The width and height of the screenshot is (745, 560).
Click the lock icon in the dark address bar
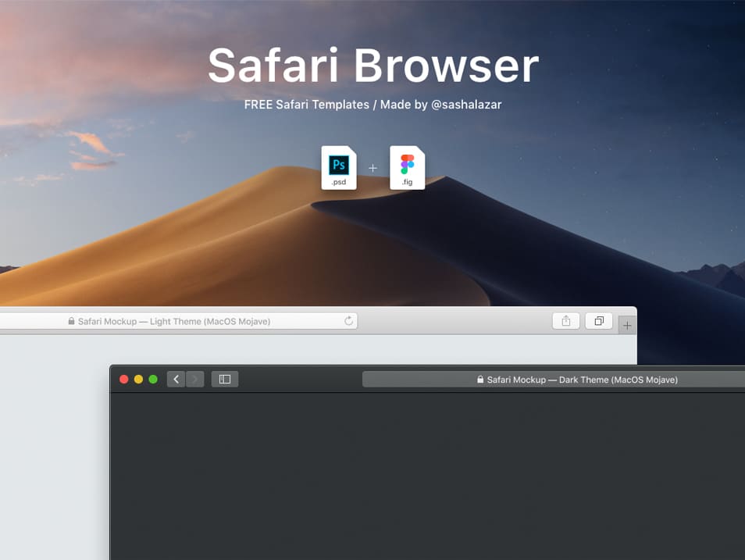[479, 380]
